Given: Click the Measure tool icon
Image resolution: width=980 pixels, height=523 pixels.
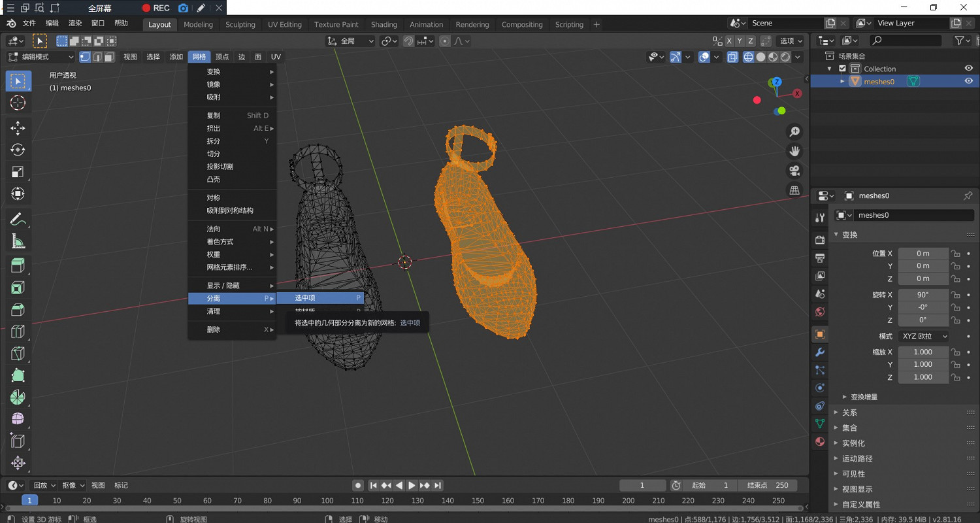Looking at the screenshot, I should coord(18,242).
